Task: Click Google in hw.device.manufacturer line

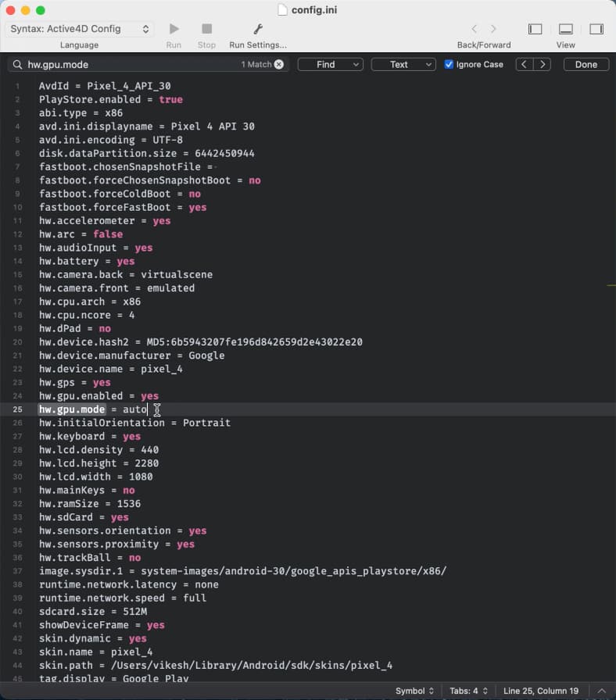Action: point(206,355)
